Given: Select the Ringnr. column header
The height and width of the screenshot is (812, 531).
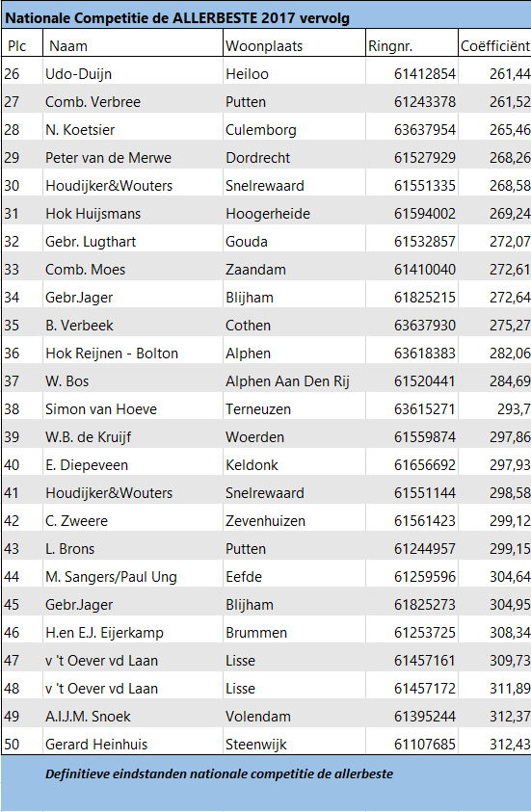Looking at the screenshot, I should [412, 43].
